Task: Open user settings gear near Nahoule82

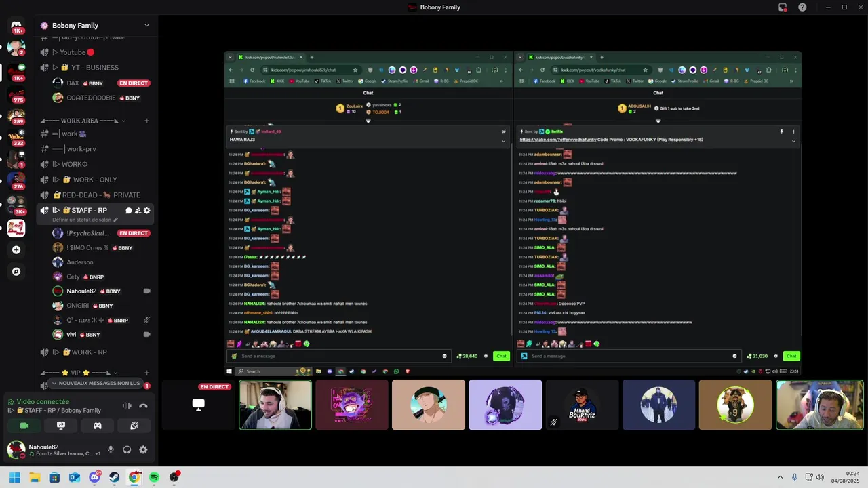Action: tap(143, 449)
